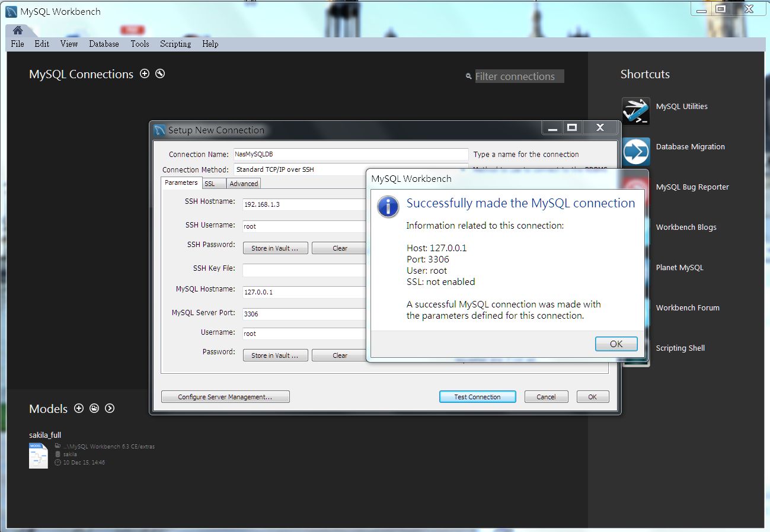Create a new model plus icon

(x=79, y=408)
